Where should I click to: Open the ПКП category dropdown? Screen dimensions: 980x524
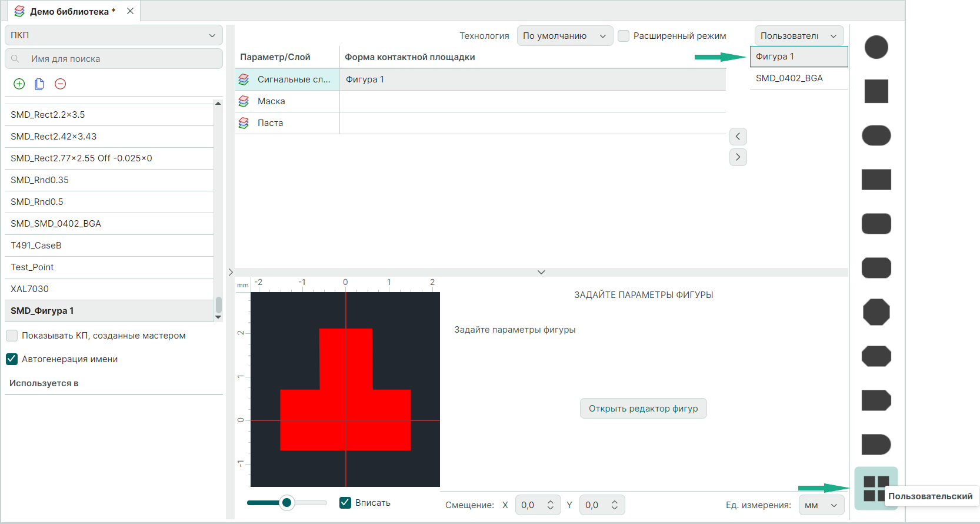click(x=114, y=35)
